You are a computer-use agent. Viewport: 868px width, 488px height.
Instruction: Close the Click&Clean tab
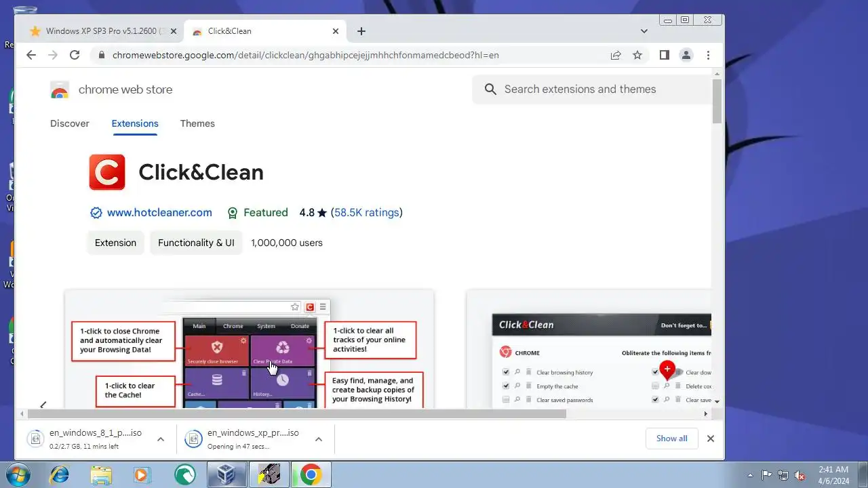(336, 31)
